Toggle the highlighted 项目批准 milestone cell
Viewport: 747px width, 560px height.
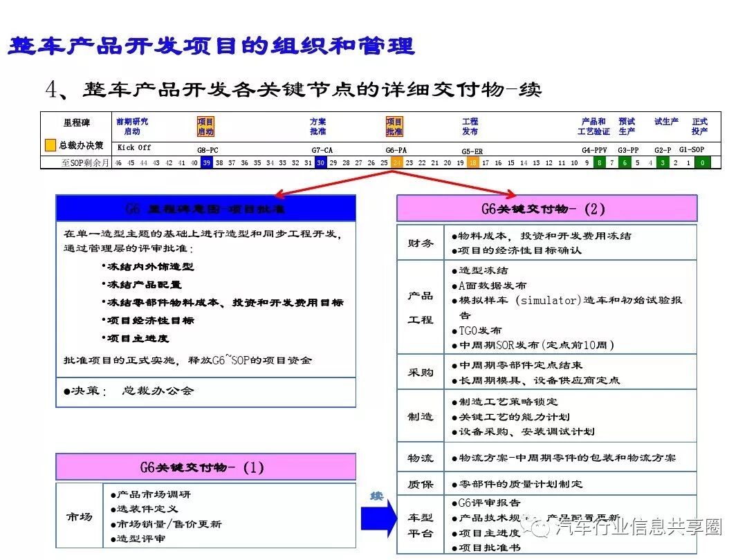pos(394,126)
